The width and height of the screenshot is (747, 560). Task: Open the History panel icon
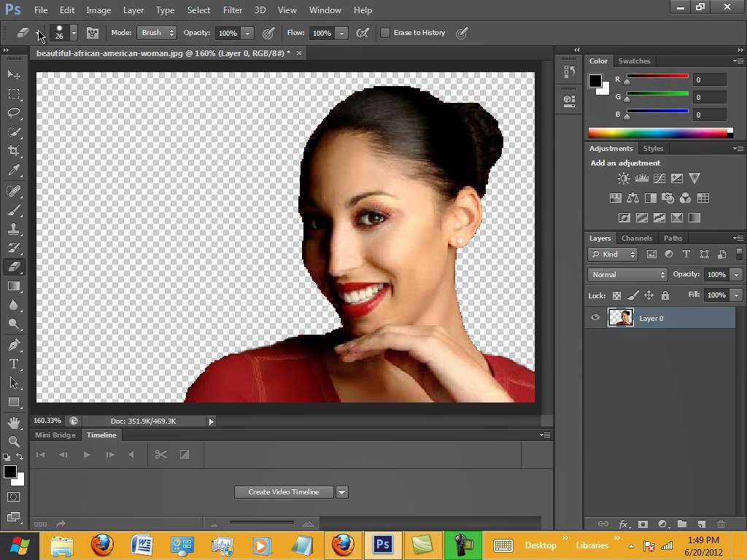click(x=569, y=72)
